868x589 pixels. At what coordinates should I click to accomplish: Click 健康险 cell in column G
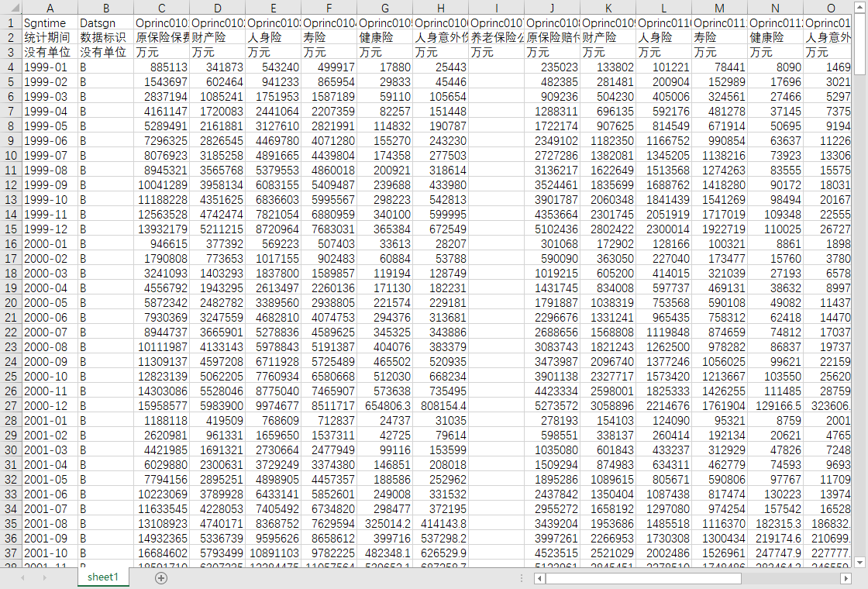[x=384, y=38]
